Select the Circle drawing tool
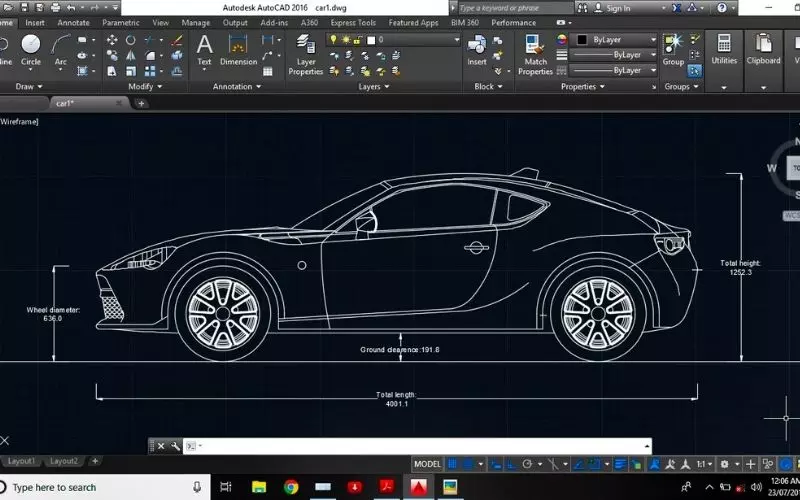The width and height of the screenshot is (800, 500). click(31, 50)
